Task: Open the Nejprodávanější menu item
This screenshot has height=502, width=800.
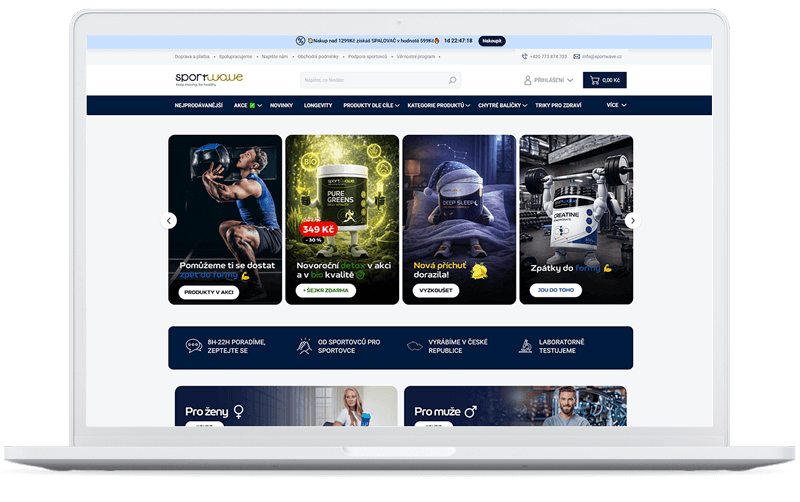Action: click(x=198, y=105)
